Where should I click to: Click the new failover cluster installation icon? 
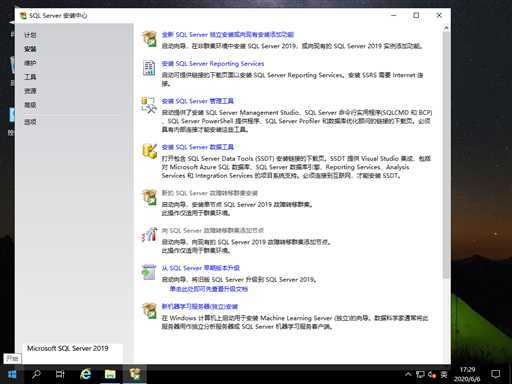(x=149, y=197)
